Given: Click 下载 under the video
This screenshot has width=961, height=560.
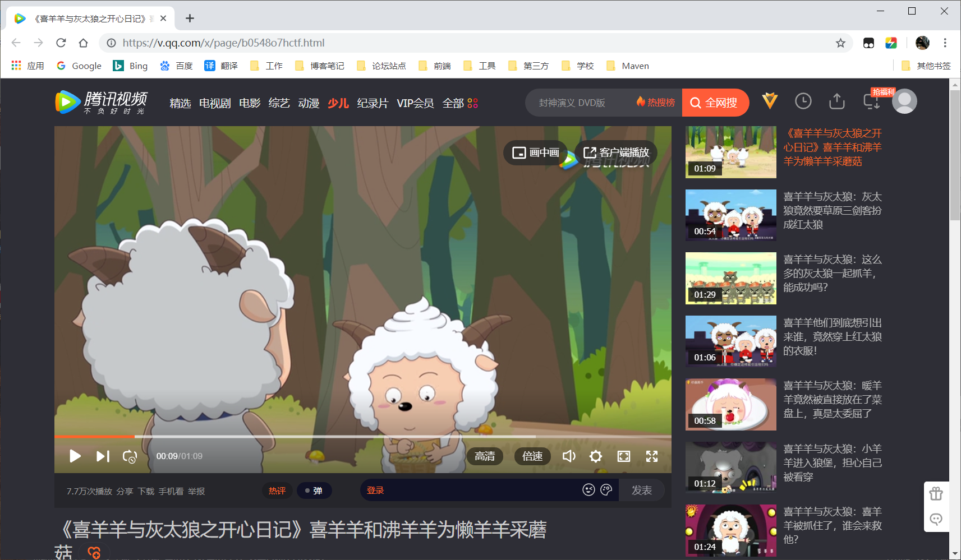Looking at the screenshot, I should [x=146, y=491].
